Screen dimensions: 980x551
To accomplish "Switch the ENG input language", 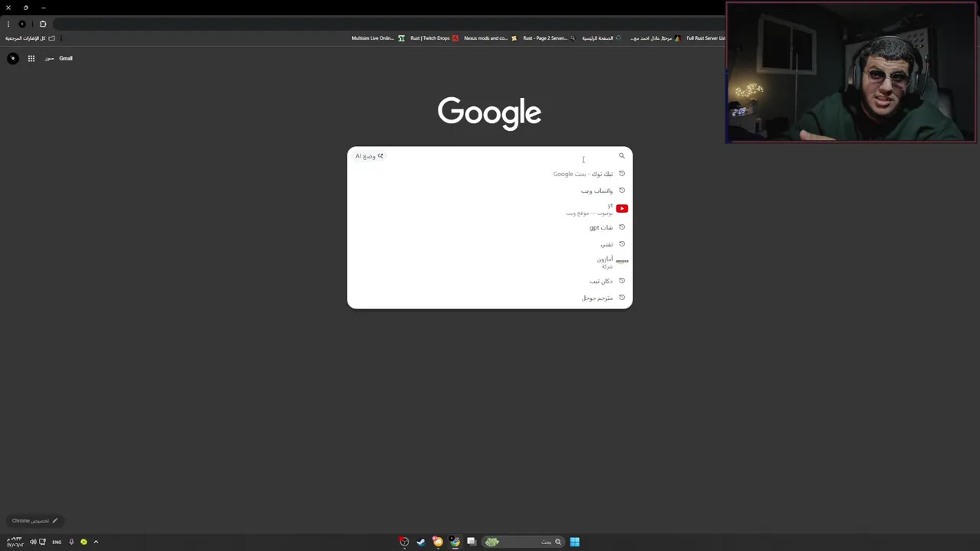I will point(57,542).
